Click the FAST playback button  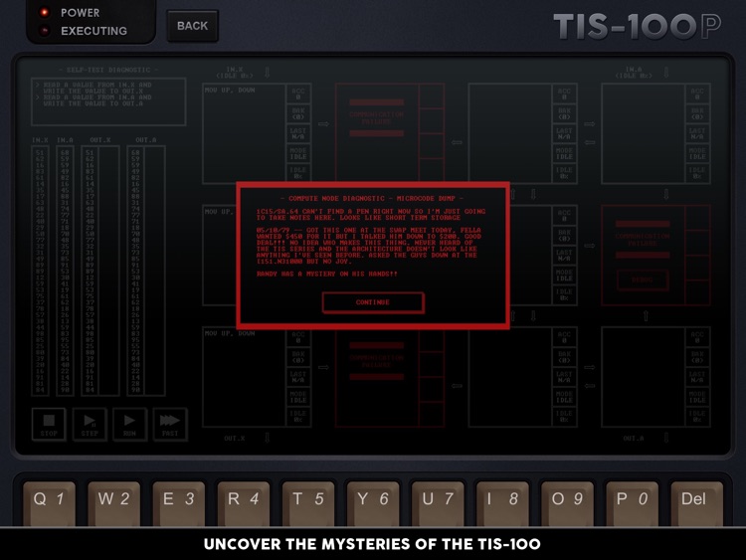pyautogui.click(x=170, y=425)
